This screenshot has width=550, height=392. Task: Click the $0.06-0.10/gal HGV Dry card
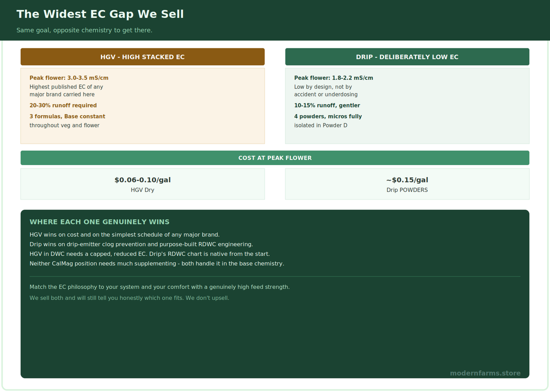tap(142, 184)
